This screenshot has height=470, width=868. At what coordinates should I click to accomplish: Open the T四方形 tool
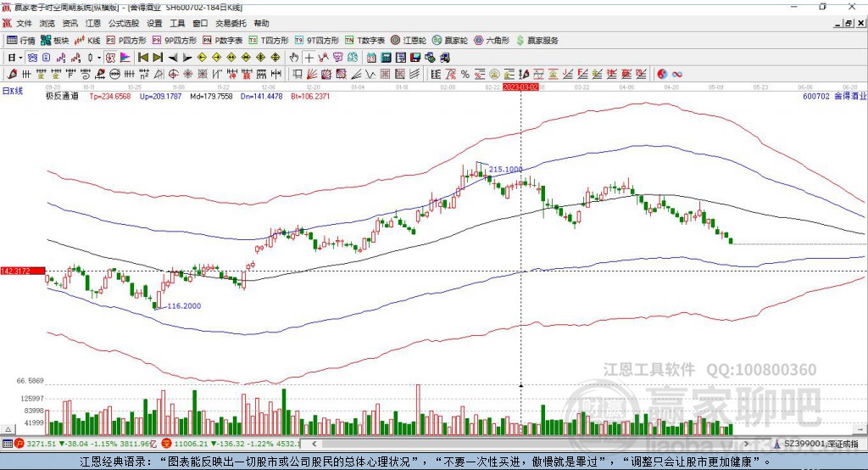point(269,41)
